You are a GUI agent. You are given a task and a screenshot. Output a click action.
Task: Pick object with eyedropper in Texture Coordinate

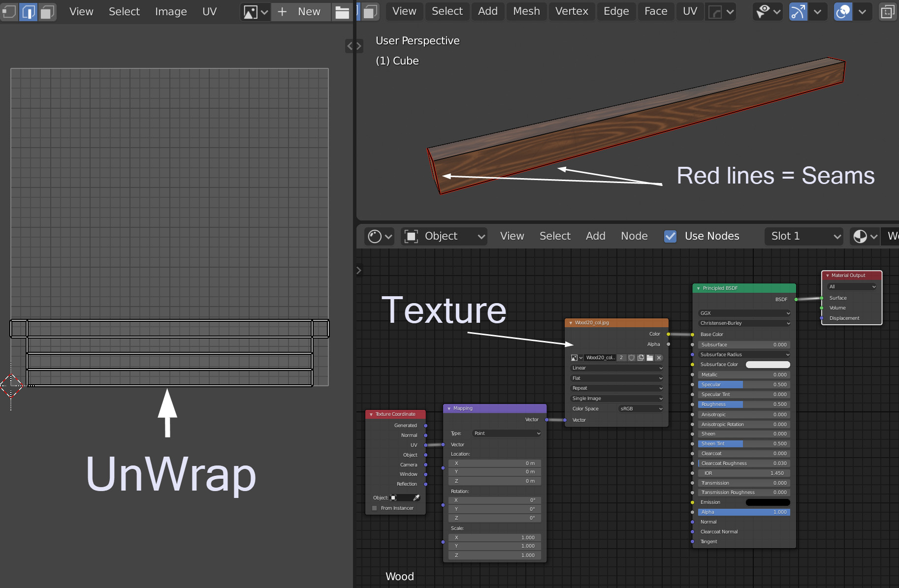click(x=417, y=498)
